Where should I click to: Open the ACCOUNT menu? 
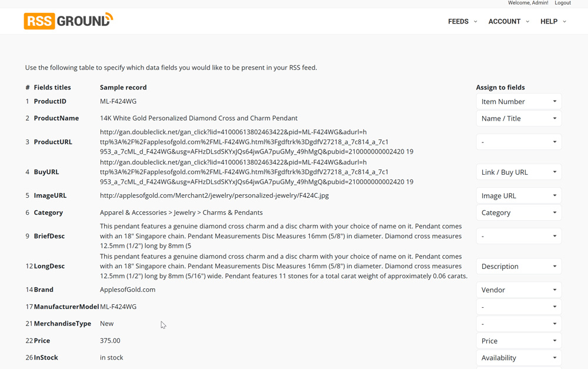[x=509, y=21]
